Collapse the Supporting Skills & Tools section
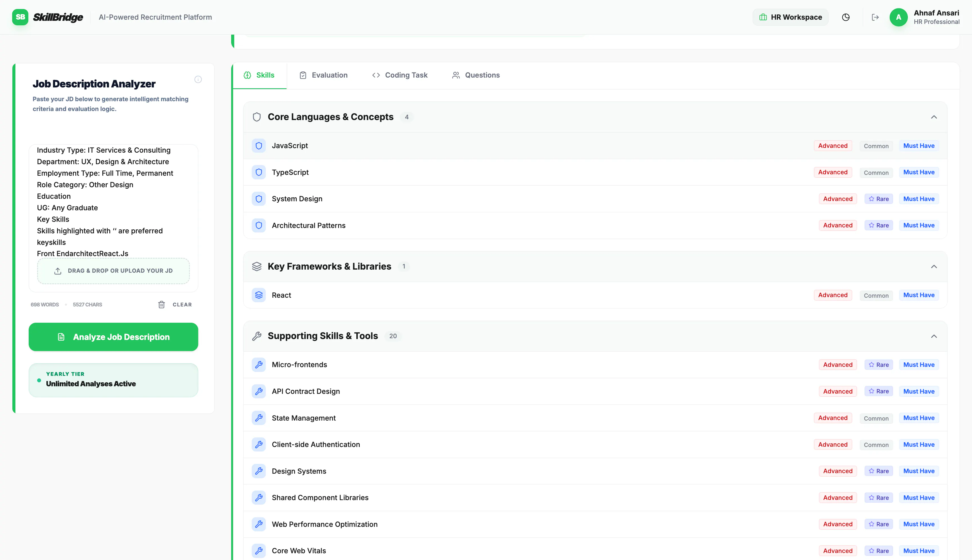 pyautogui.click(x=934, y=336)
